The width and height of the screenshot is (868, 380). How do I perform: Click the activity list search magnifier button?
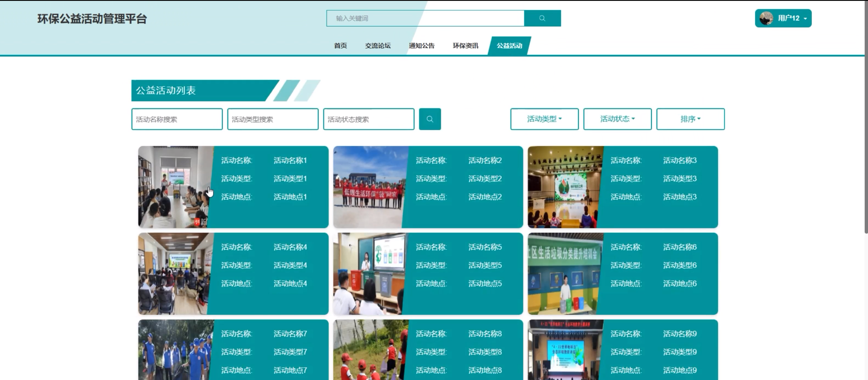[x=430, y=119]
